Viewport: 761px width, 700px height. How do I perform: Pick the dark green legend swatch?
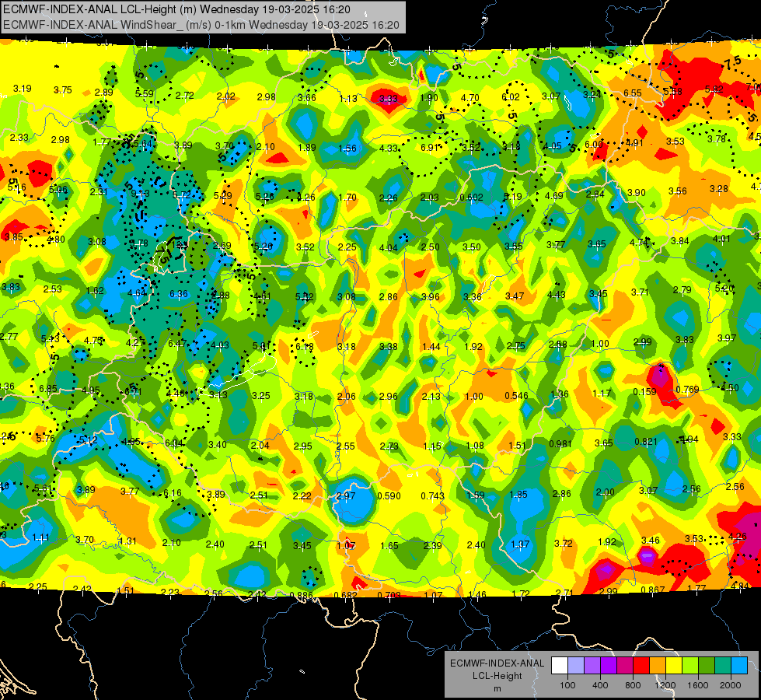(707, 666)
